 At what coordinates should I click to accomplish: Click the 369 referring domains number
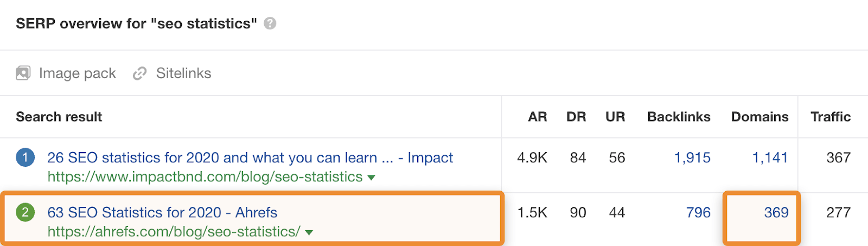[776, 212]
